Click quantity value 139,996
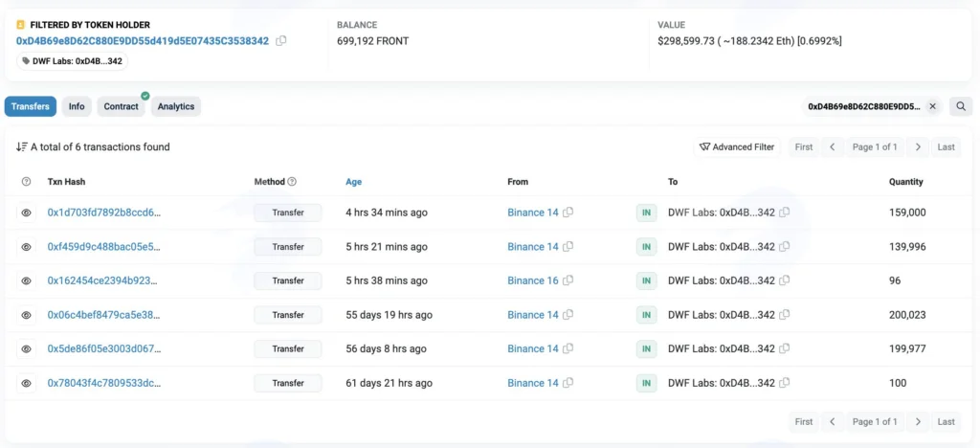980x448 pixels. (x=907, y=247)
